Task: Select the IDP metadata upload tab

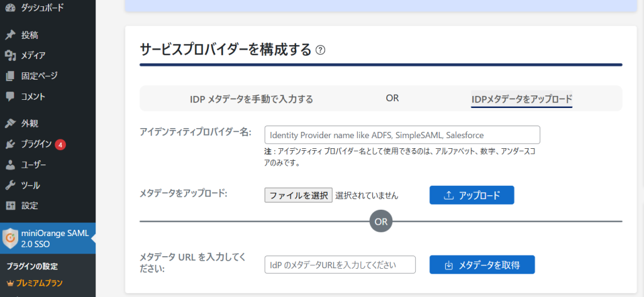Action: 521,99
